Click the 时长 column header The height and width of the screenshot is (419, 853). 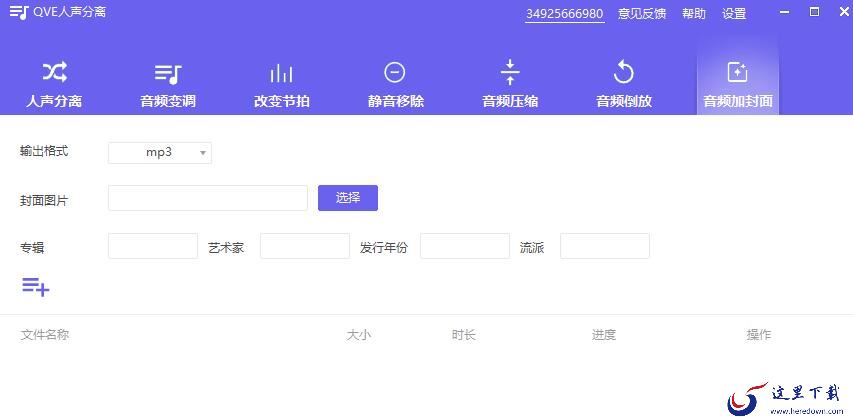463,335
